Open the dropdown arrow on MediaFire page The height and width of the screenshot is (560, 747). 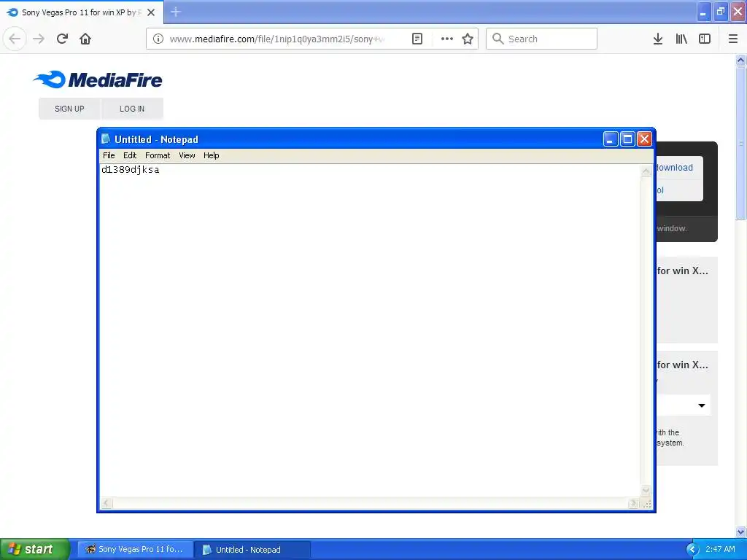pyautogui.click(x=701, y=405)
